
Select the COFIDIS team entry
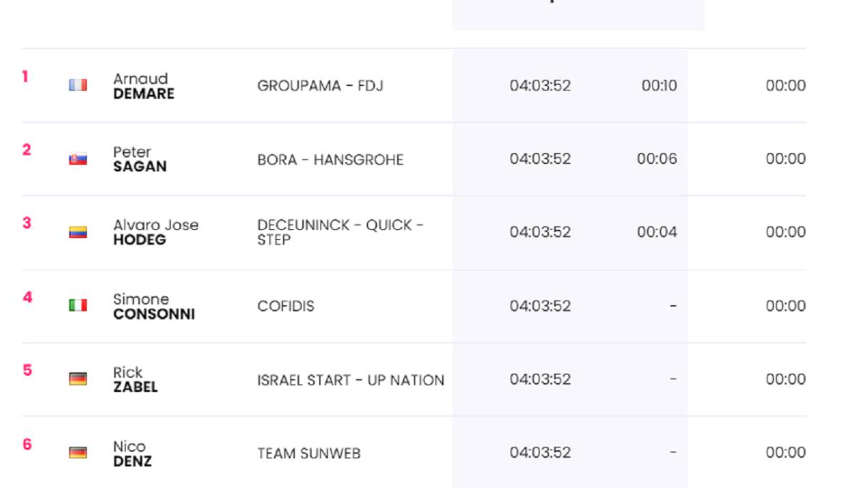pyautogui.click(x=286, y=306)
